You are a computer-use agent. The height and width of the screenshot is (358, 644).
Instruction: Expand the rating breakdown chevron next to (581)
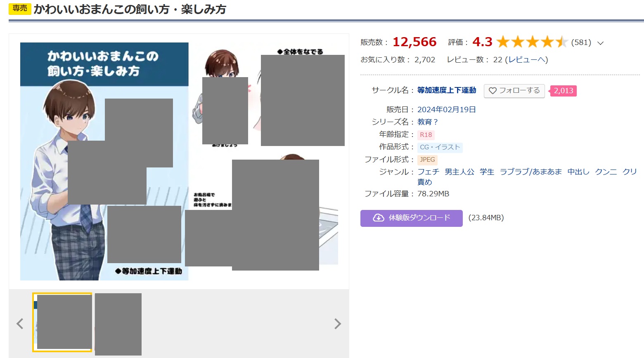coord(601,43)
